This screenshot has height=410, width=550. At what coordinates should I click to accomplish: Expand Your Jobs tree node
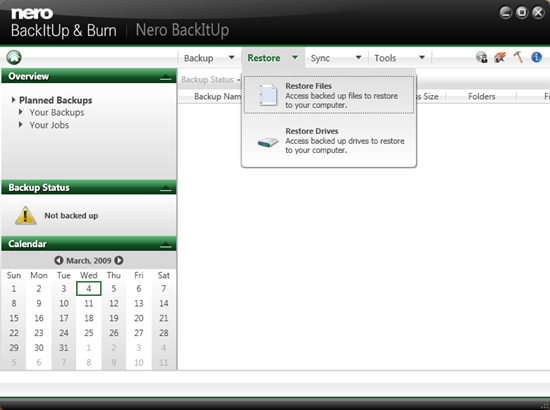[21, 125]
